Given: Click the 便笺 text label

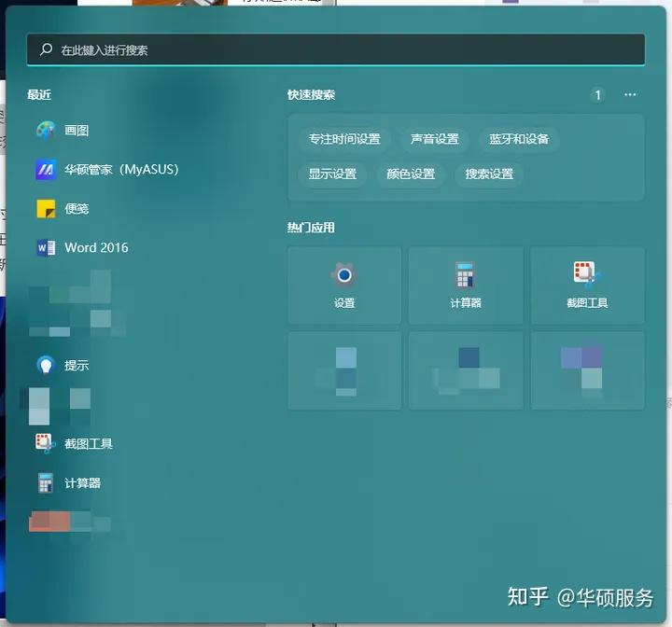Looking at the screenshot, I should coord(77,209).
